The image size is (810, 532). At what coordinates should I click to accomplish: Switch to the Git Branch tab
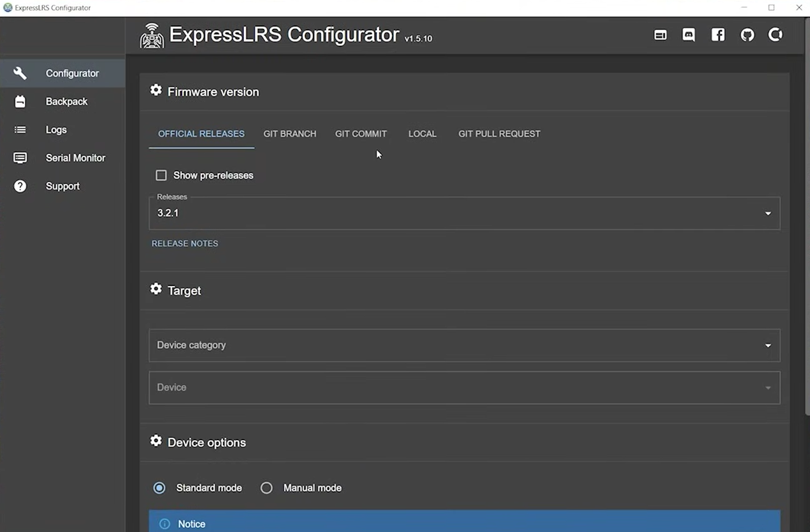(290, 134)
